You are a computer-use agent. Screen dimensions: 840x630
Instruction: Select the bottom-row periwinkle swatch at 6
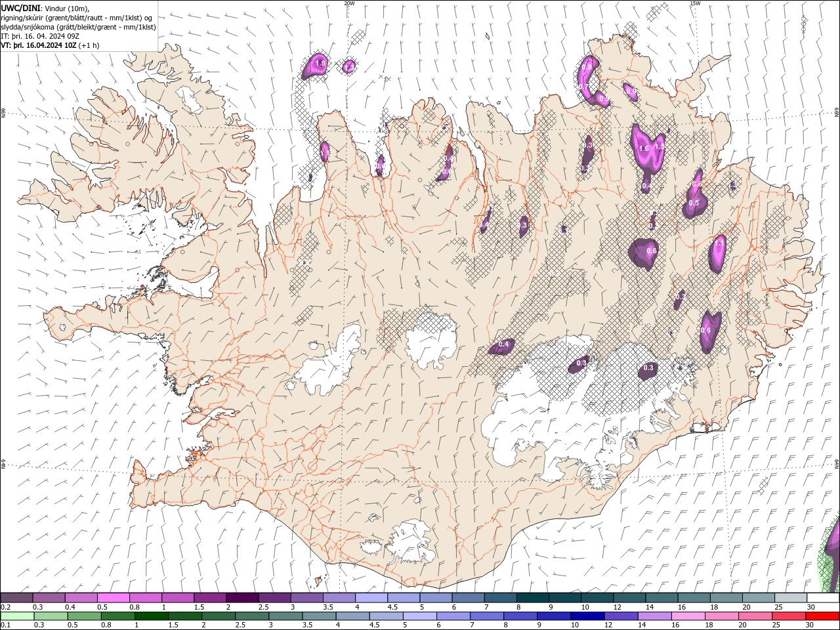[x=453, y=616]
